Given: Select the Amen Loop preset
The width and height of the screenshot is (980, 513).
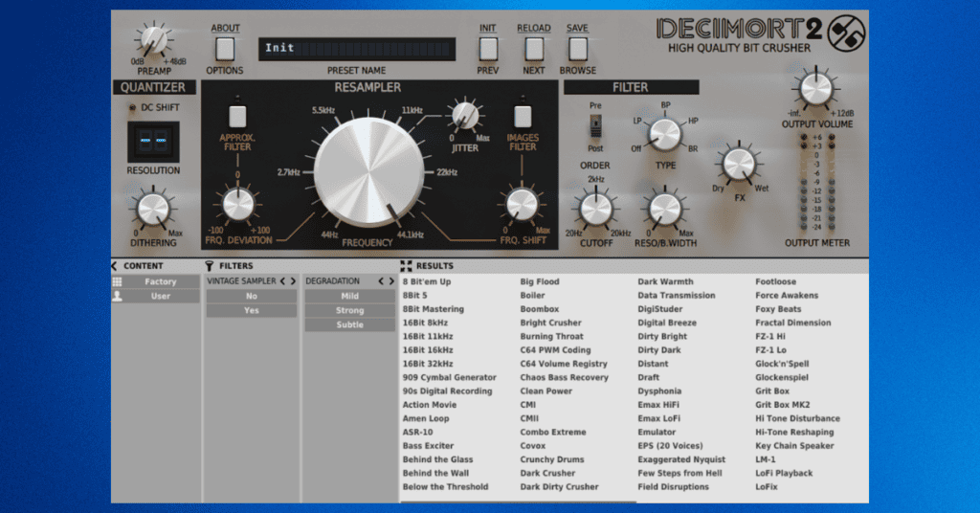Looking at the screenshot, I should pos(426,418).
